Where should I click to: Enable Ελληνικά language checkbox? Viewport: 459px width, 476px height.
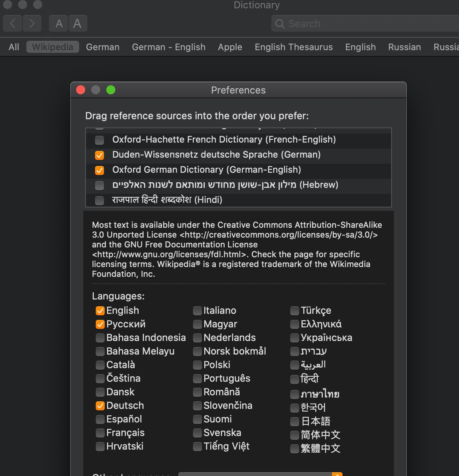tap(295, 324)
